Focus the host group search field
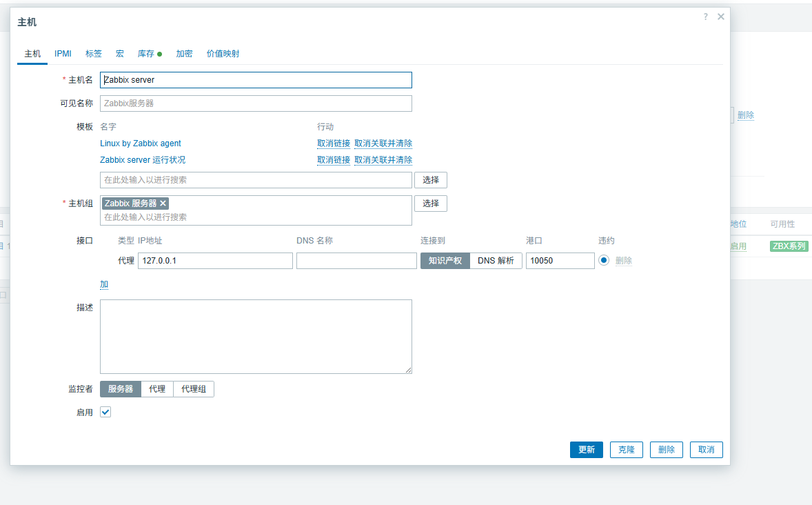The height and width of the screenshot is (505, 812). (x=257, y=217)
